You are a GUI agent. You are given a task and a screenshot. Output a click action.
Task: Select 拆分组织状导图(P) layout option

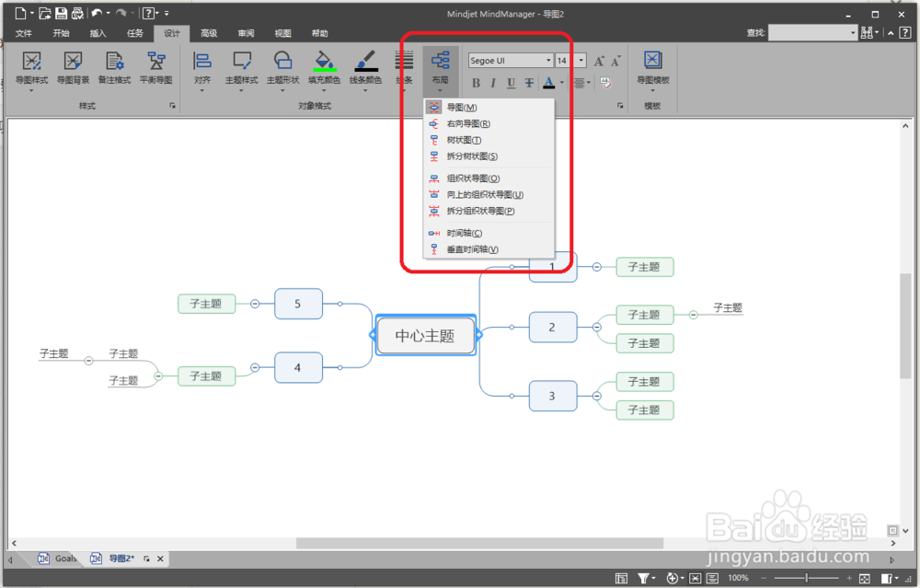click(x=489, y=212)
